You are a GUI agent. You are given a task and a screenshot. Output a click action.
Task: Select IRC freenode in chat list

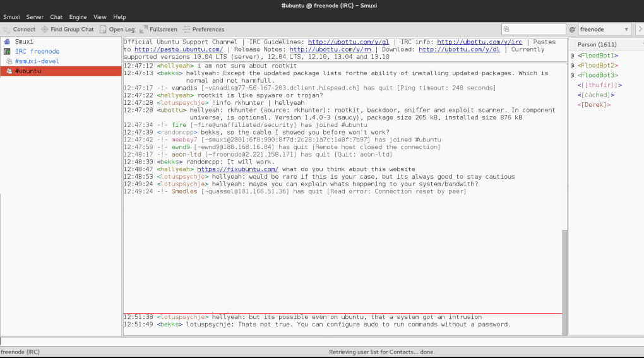[x=61, y=51]
